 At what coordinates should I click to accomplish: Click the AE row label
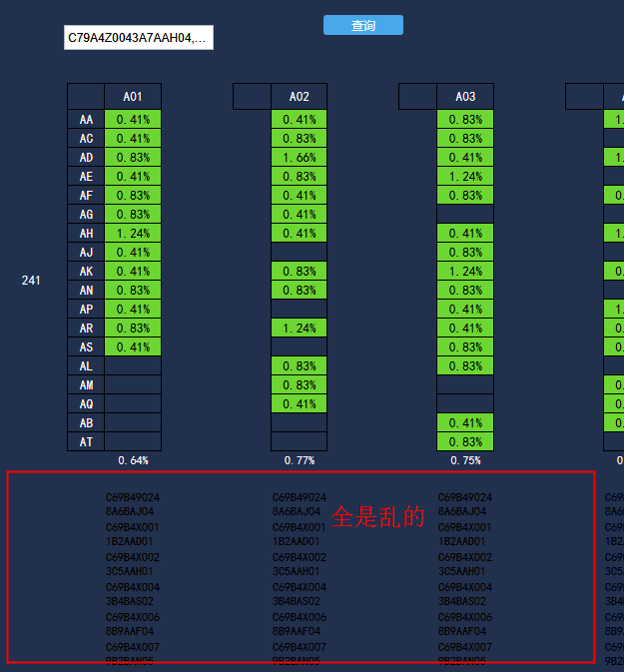(x=86, y=176)
